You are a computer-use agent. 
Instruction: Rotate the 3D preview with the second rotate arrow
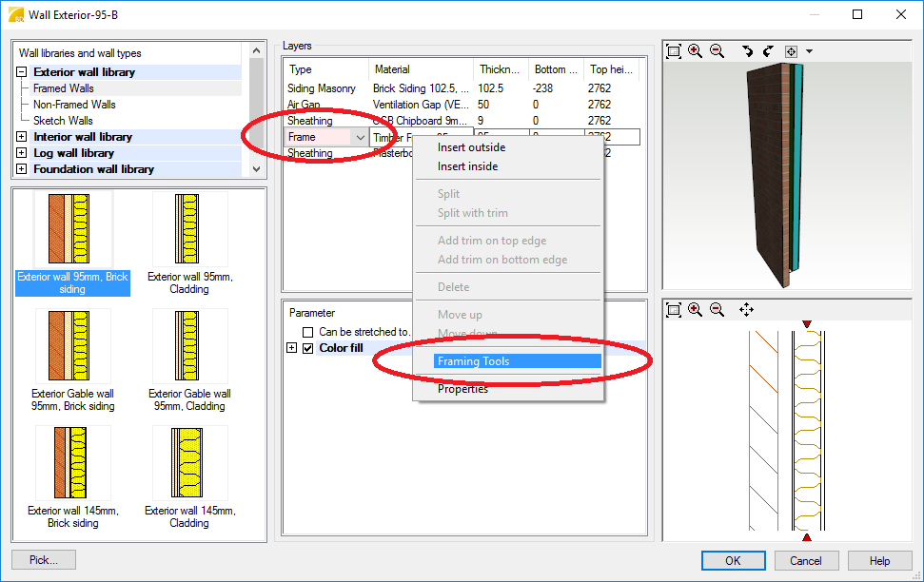point(768,51)
